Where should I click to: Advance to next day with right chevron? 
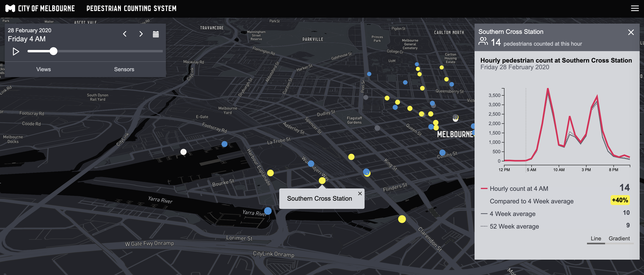click(x=141, y=34)
